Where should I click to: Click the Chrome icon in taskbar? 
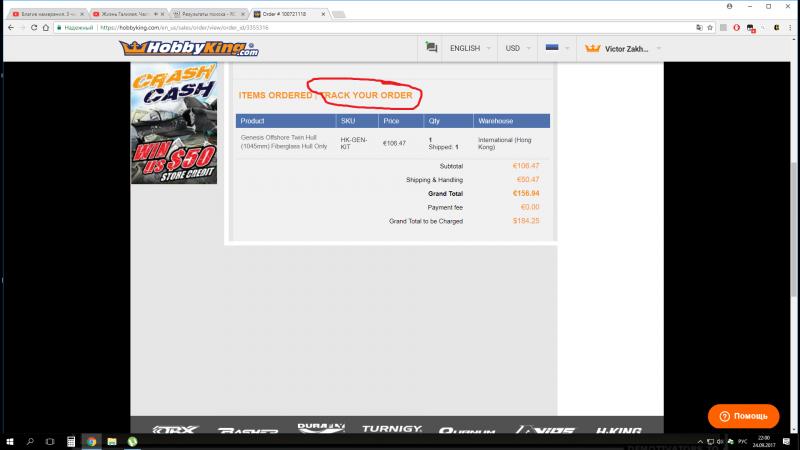pyautogui.click(x=91, y=441)
